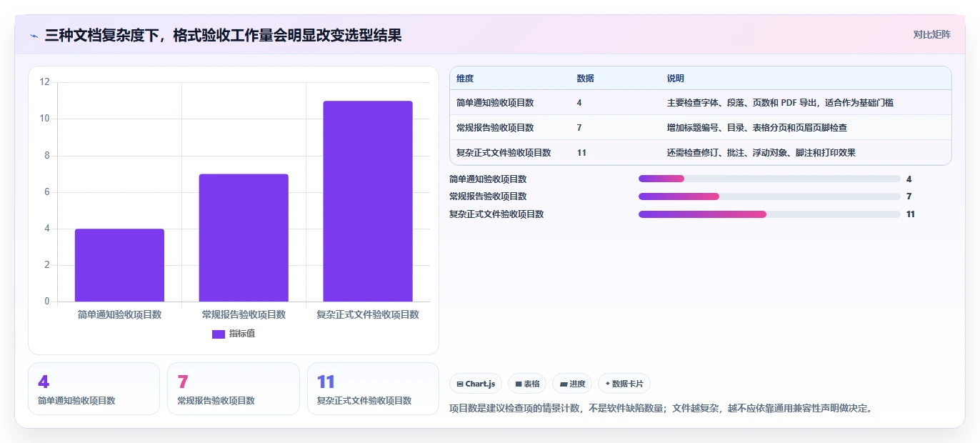Toggle the 指标值 legend color box
This screenshot has width=980, height=443.
click(219, 334)
